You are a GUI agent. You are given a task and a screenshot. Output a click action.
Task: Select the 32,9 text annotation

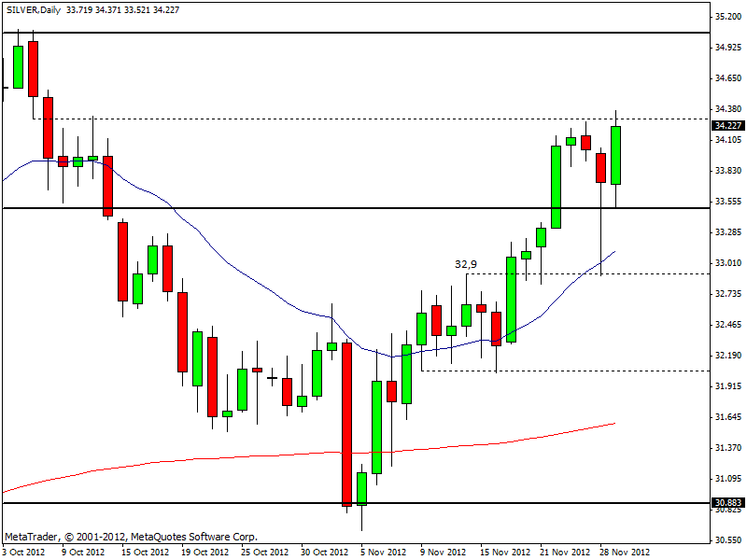(467, 264)
